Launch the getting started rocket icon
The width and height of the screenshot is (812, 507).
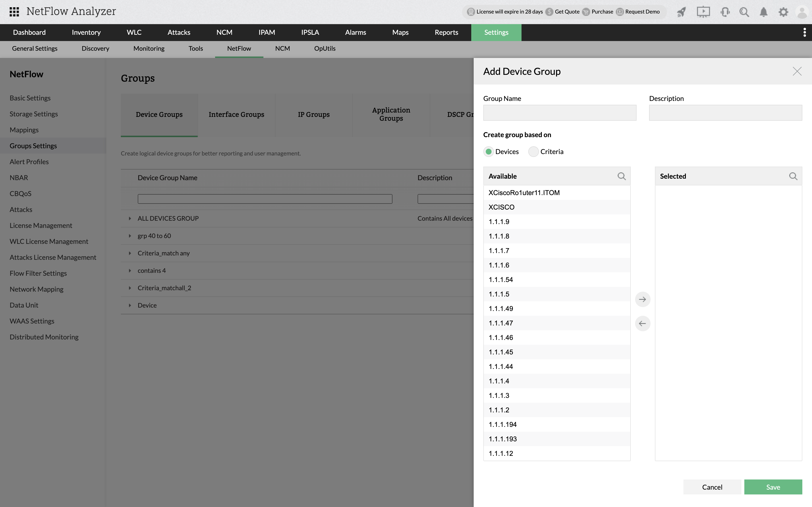tap(681, 12)
